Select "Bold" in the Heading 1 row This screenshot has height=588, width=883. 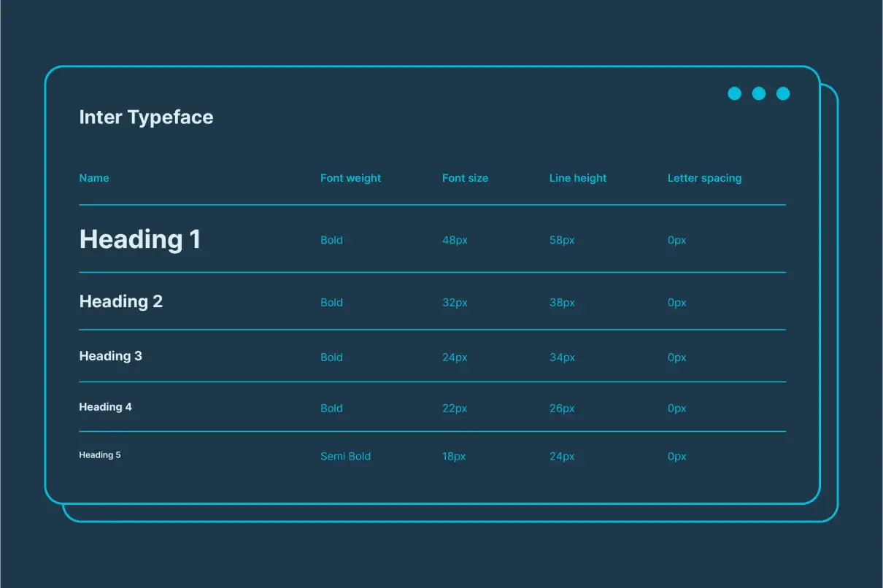331,240
